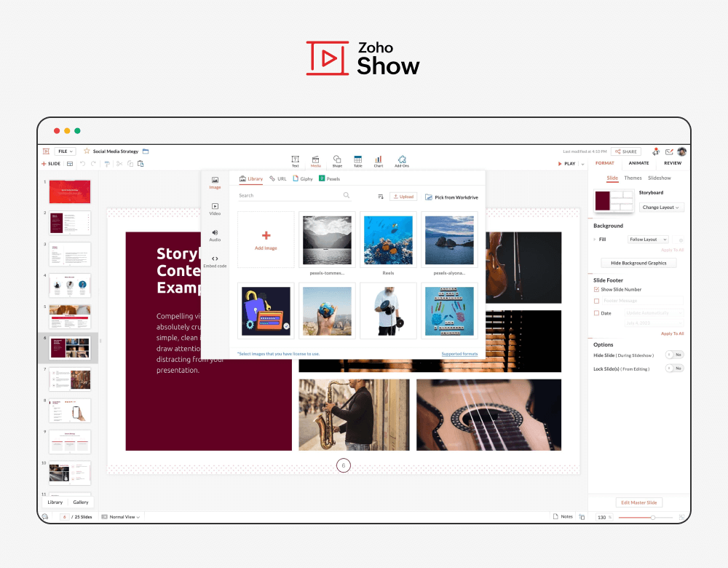728x568 pixels.
Task: Click the Paste clipboard icon
Action: [141, 163]
